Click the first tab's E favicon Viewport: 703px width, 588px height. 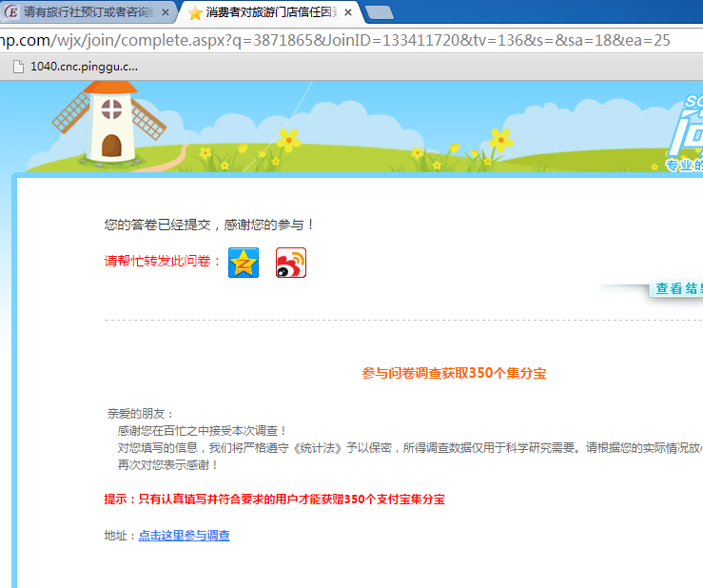11,12
